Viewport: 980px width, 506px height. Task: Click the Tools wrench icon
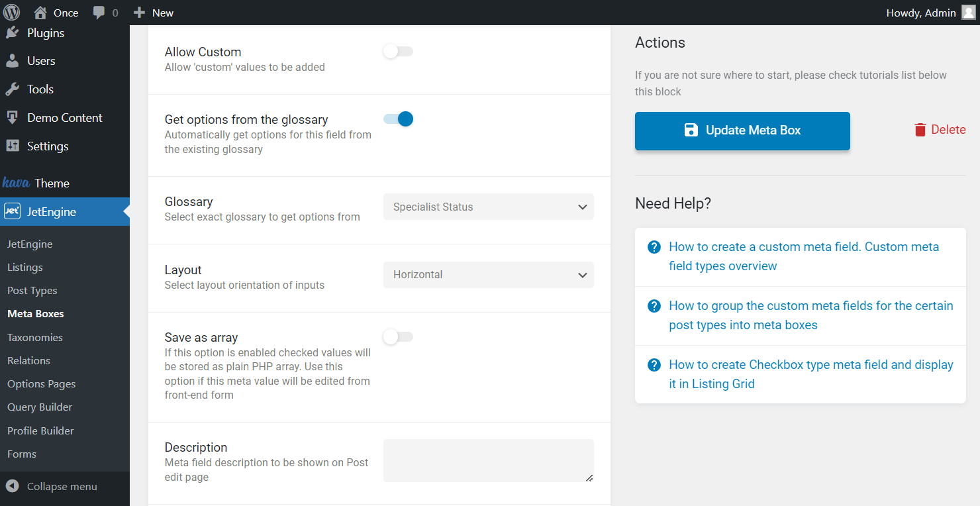tap(12, 89)
